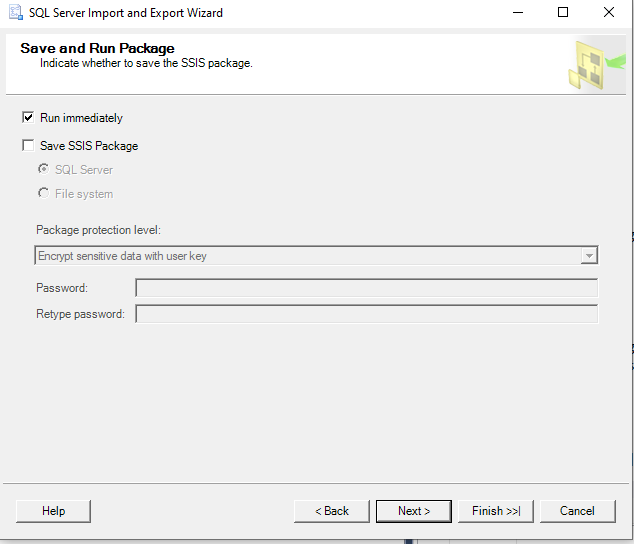This screenshot has width=634, height=544.
Task: Cancel the wizard
Action: [577, 511]
